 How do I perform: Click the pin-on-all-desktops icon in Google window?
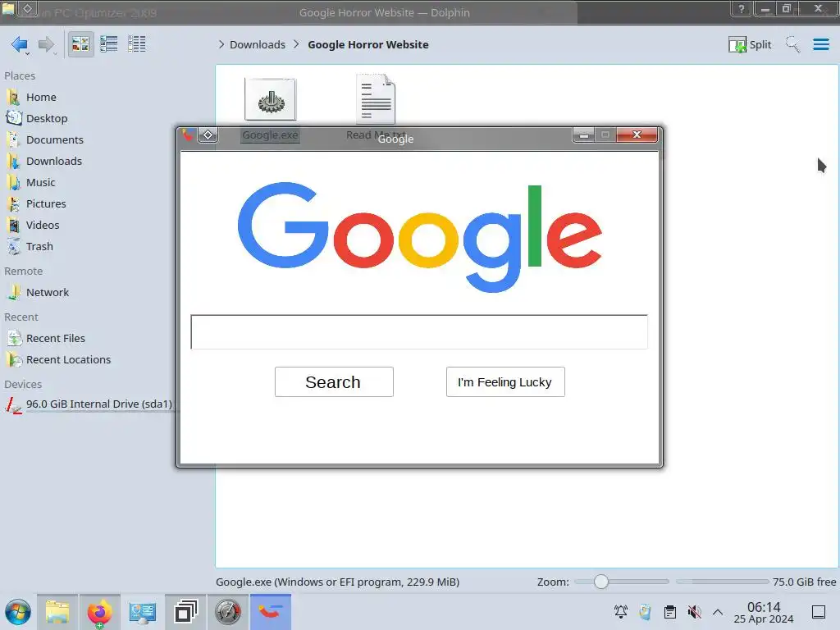(x=208, y=135)
